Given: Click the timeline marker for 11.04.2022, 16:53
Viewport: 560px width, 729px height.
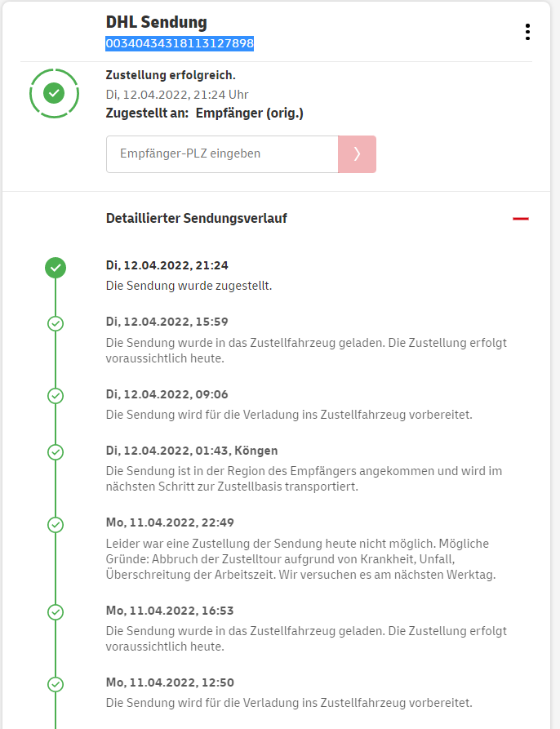Looking at the screenshot, I should click(x=56, y=611).
